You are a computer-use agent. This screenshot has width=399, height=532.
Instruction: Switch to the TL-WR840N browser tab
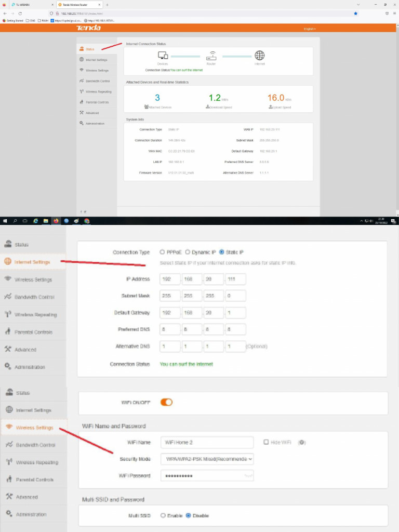pyautogui.click(x=32, y=5)
